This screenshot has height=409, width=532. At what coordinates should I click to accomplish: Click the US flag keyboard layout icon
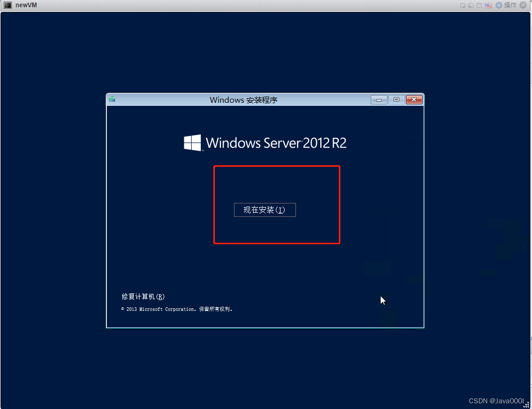488,6
